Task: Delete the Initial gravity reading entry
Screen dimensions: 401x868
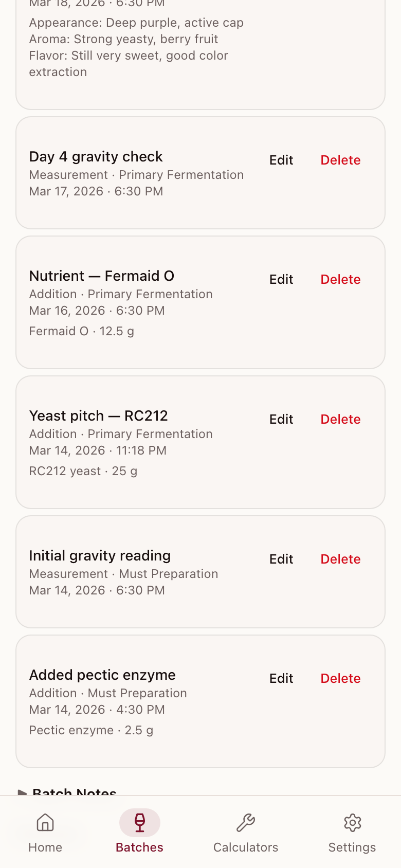Action: (340, 559)
